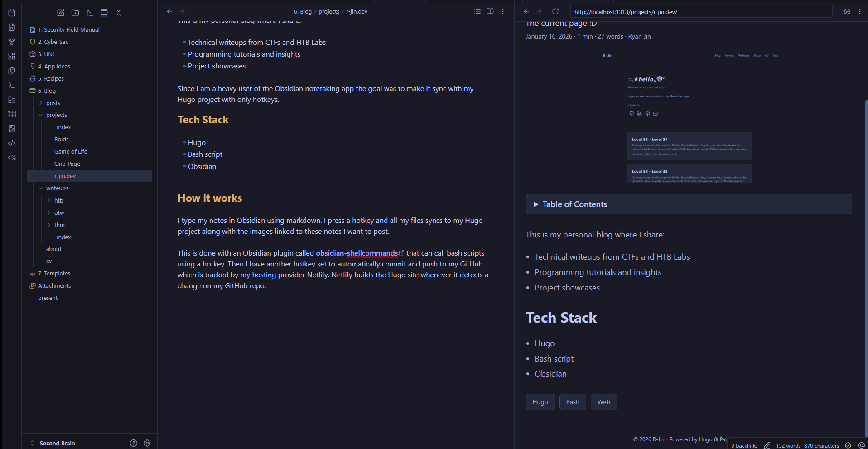Change sort order in file explorer
Screen dimensions: 868x449
click(x=90, y=13)
